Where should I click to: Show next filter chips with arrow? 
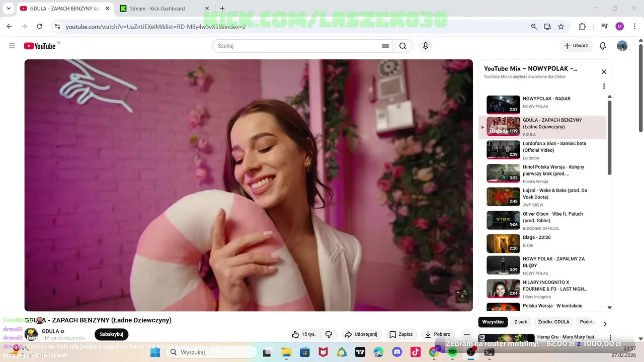(x=605, y=324)
